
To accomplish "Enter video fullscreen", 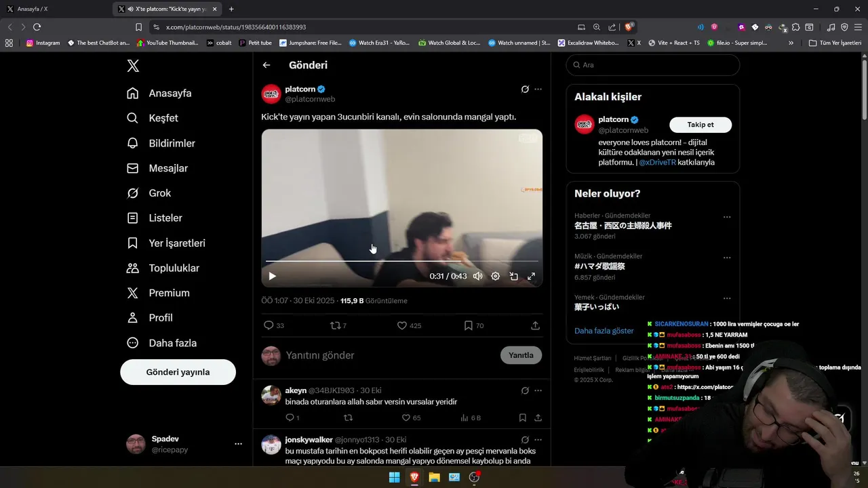I will (x=532, y=276).
